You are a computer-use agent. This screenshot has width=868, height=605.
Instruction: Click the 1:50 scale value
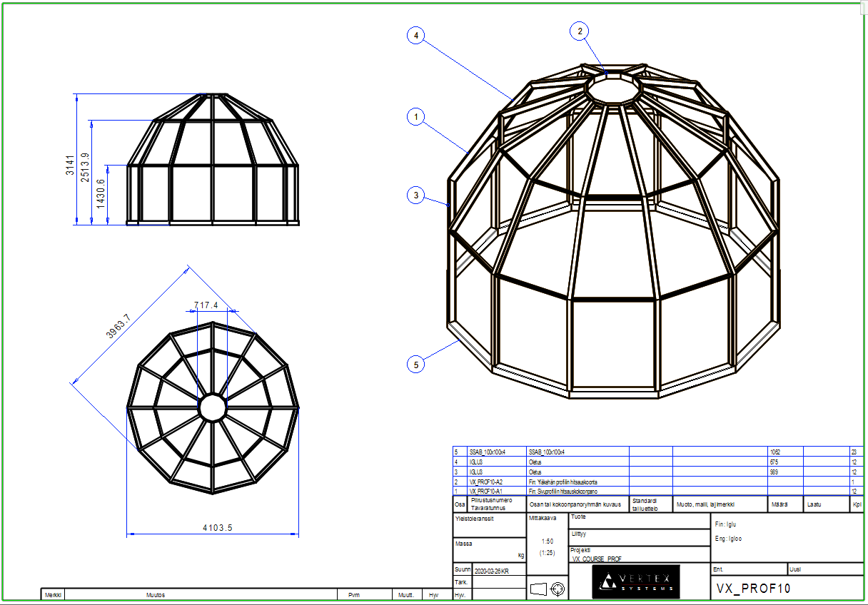pos(547,542)
